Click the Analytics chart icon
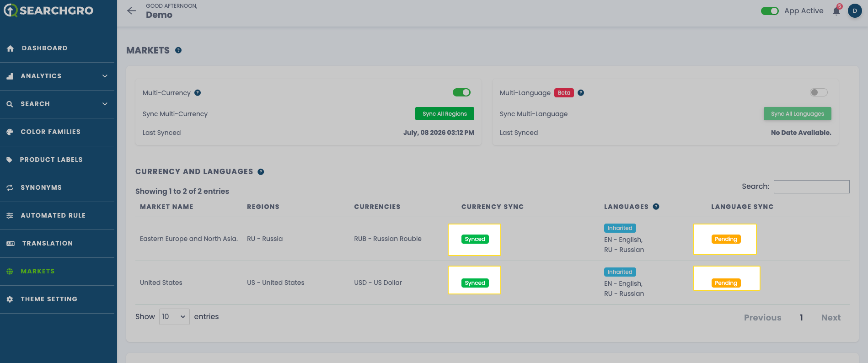The width and height of the screenshot is (868, 363). pos(10,76)
